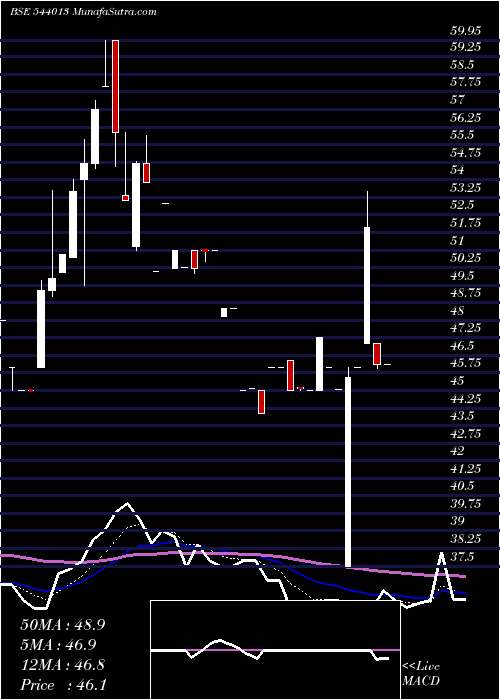This screenshot has width=500, height=700.
Task: Click the 40.5 price axis label
Action: pos(462,486)
